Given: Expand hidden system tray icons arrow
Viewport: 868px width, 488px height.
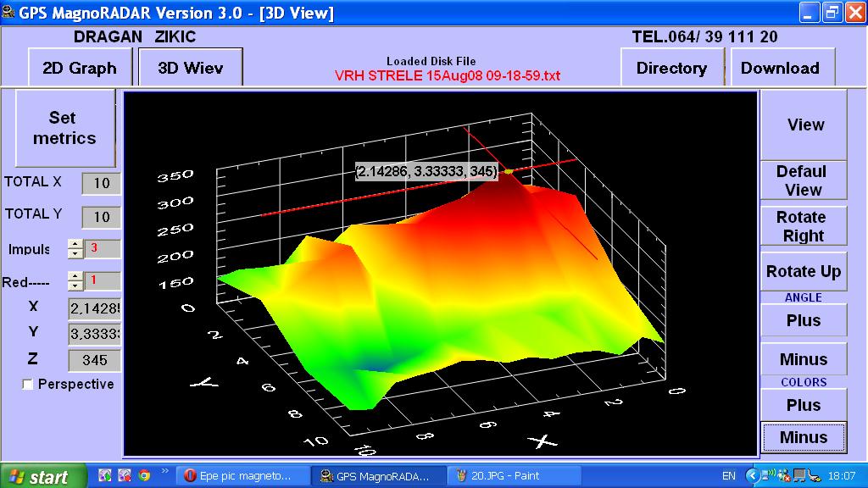Looking at the screenshot, I should [x=752, y=476].
